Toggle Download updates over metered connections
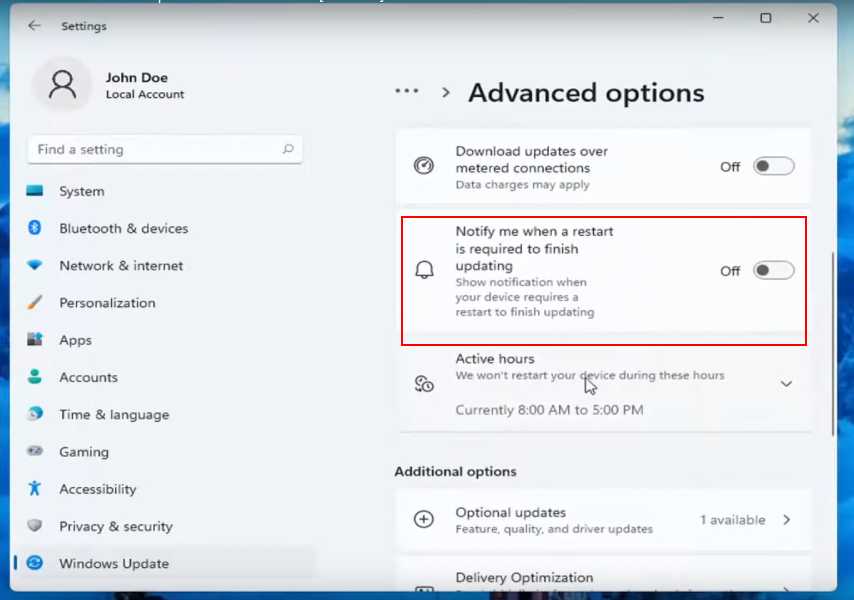This screenshot has height=600, width=854. [x=773, y=166]
